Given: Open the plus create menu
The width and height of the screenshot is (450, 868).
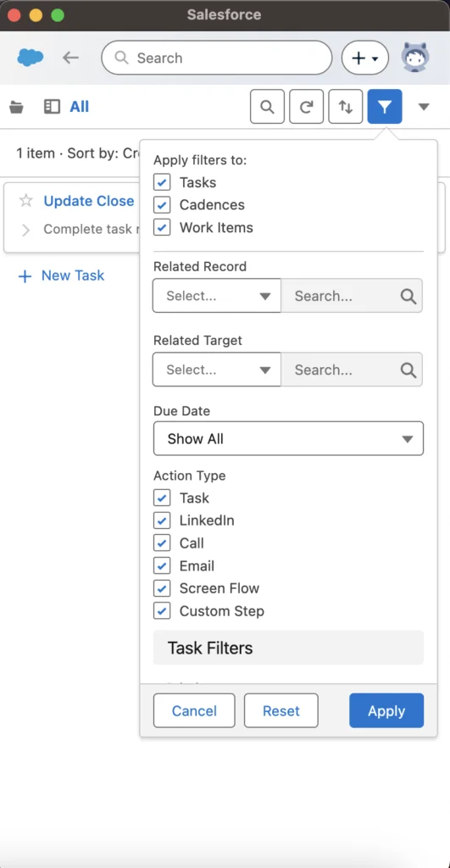Looking at the screenshot, I should pyautogui.click(x=364, y=58).
